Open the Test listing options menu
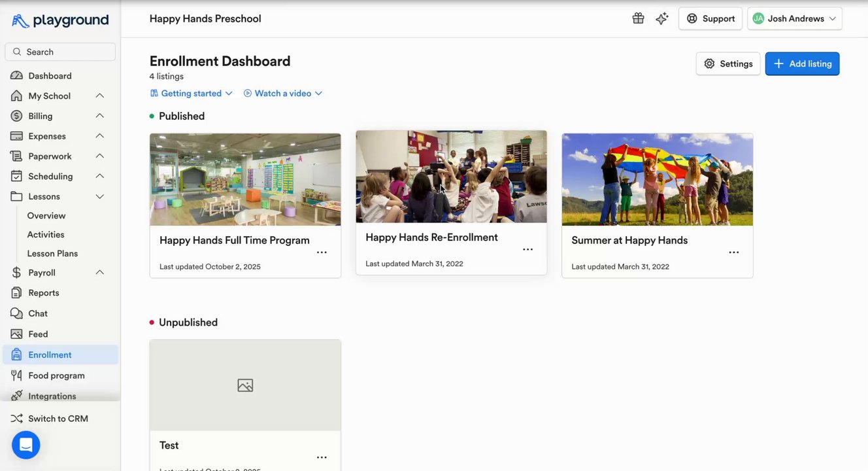Screen dimensions: 868x471 pyautogui.click(x=322, y=458)
